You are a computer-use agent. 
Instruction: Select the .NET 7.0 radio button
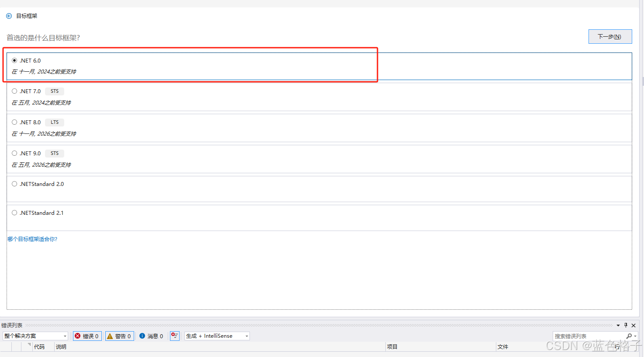[x=14, y=91]
